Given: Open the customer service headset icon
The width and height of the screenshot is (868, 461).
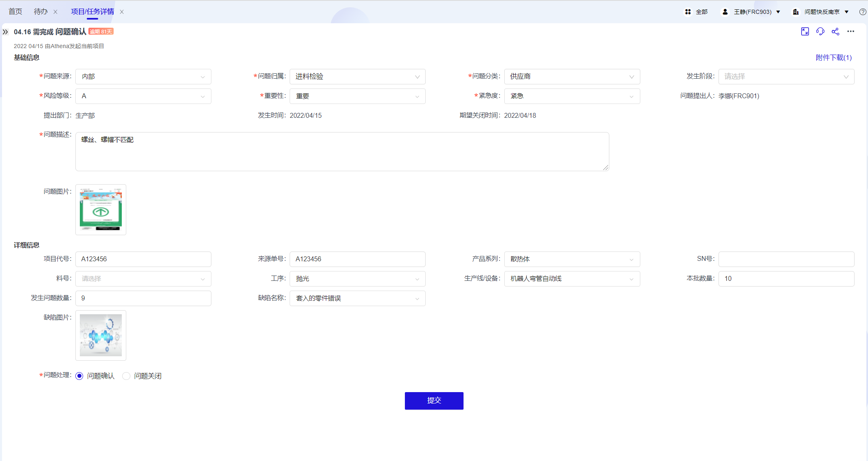Looking at the screenshot, I should point(820,31).
